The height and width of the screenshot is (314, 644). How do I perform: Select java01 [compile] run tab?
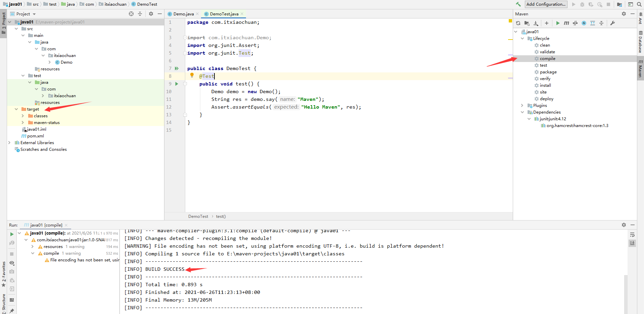click(46, 225)
